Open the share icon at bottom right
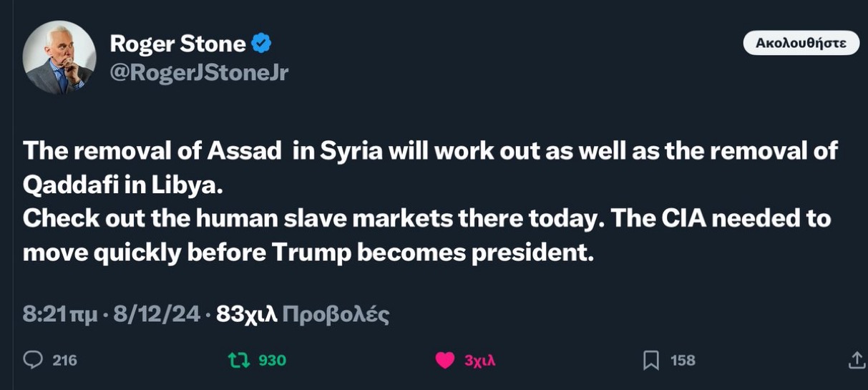868x390 pixels. pyautogui.click(x=857, y=361)
